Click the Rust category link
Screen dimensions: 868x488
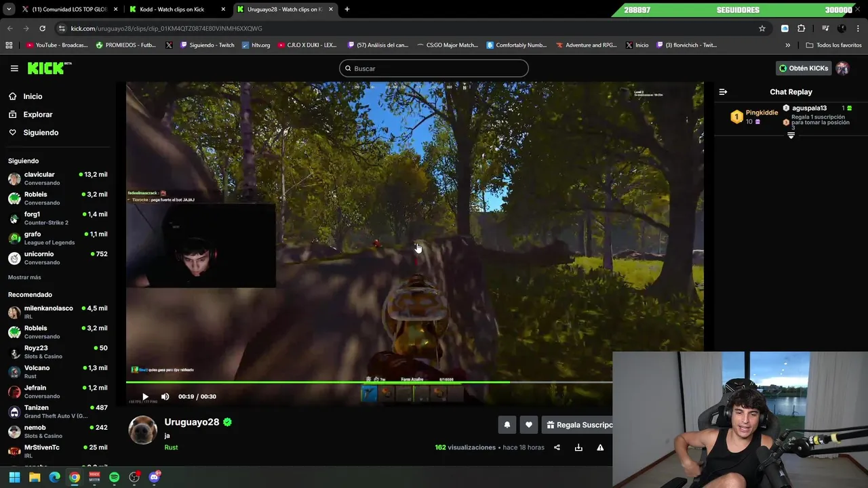(171, 447)
